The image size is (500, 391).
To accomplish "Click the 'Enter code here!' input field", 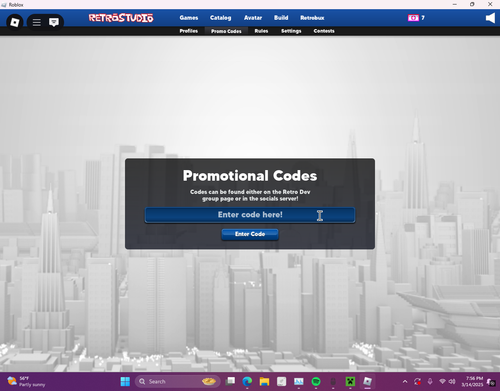I will tap(250, 215).
